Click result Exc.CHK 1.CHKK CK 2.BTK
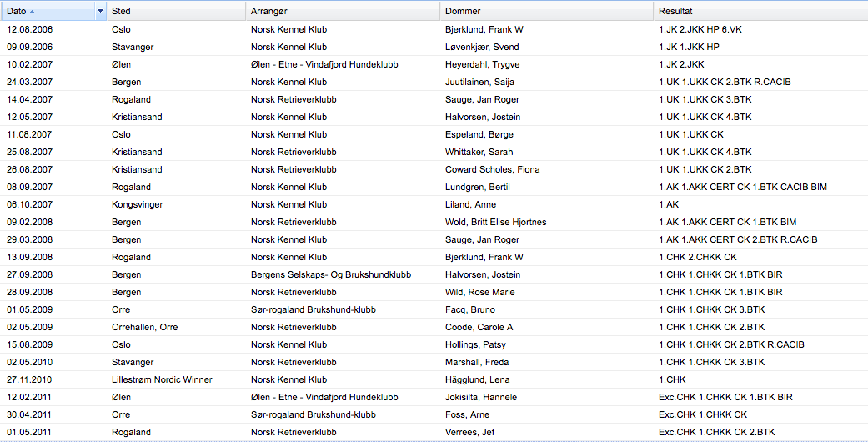Screen dimensions: 868x442 [716, 432]
